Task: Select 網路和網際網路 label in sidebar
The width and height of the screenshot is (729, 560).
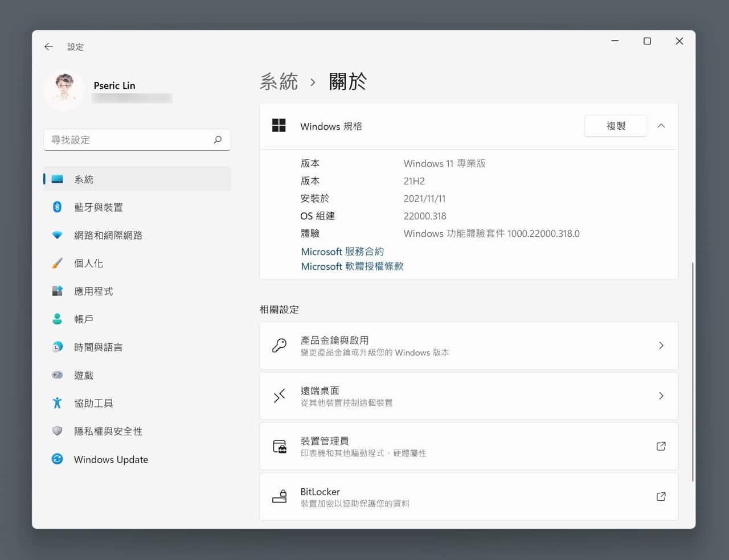Action: click(108, 235)
